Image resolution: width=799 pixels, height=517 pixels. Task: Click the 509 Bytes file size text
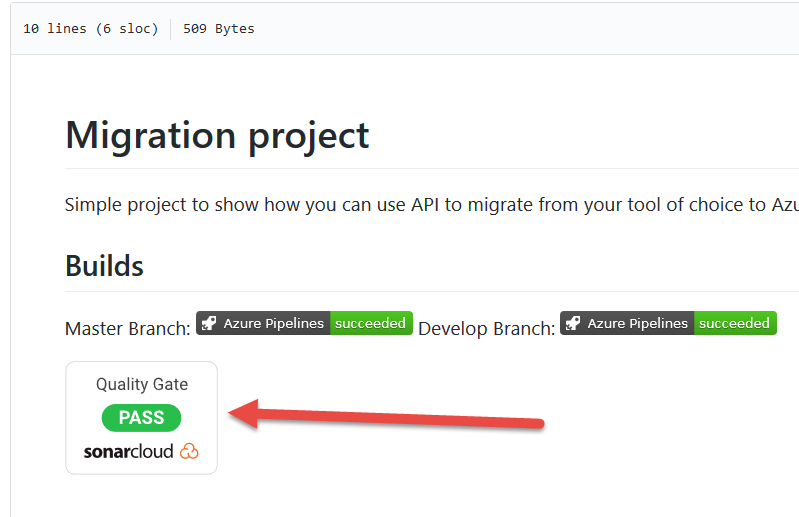tap(218, 29)
